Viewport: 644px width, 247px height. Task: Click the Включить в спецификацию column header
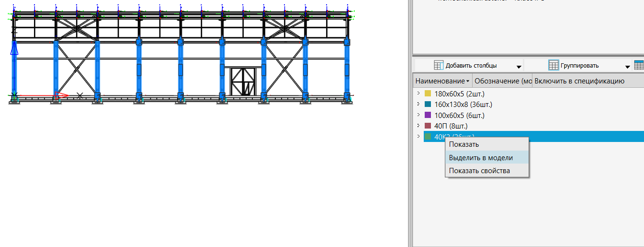coord(579,81)
